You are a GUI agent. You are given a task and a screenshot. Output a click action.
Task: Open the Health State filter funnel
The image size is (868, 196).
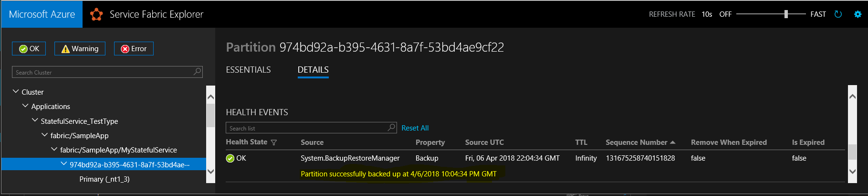(274, 142)
